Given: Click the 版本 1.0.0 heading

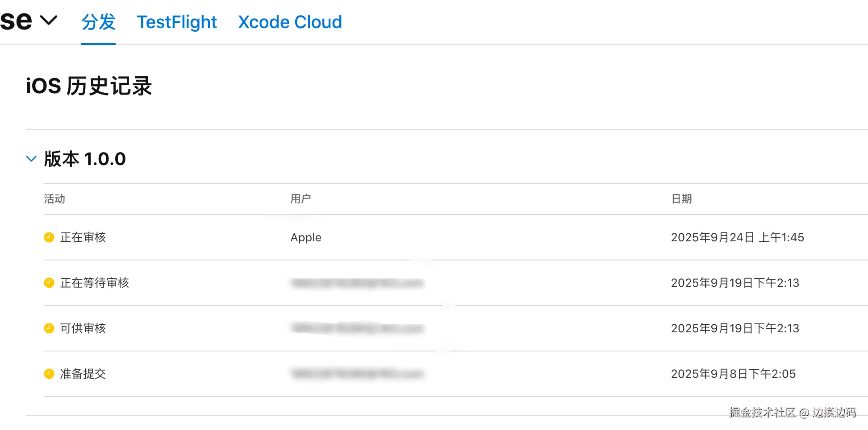Looking at the screenshot, I should point(85,159).
